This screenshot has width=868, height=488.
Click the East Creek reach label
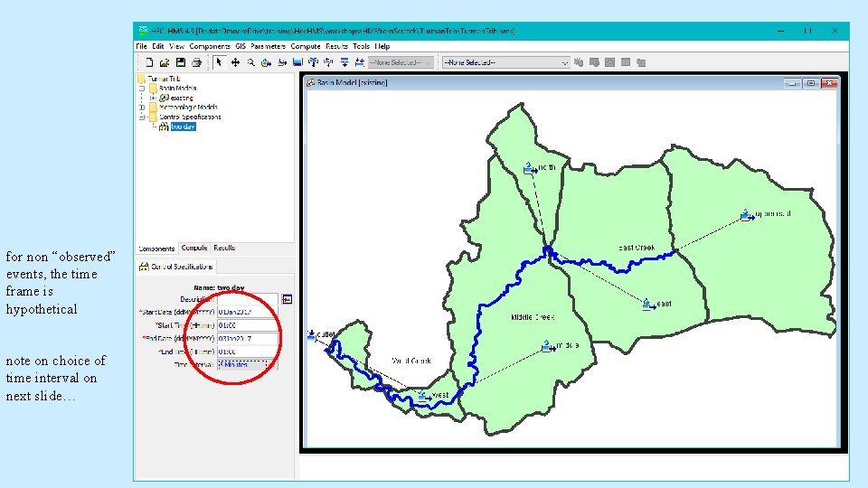[x=637, y=248]
